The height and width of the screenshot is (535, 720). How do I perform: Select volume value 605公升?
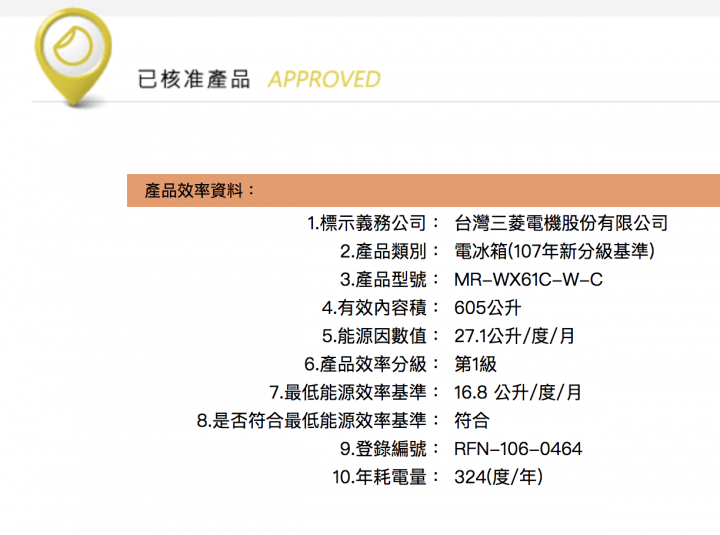(x=488, y=308)
